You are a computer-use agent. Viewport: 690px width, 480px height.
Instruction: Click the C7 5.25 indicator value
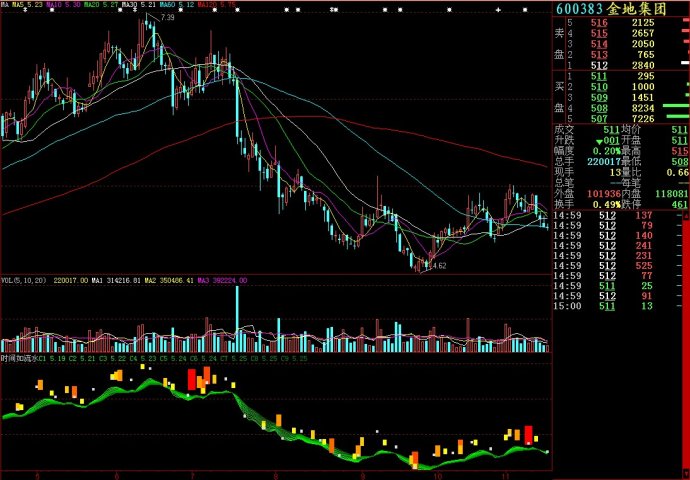point(234,359)
